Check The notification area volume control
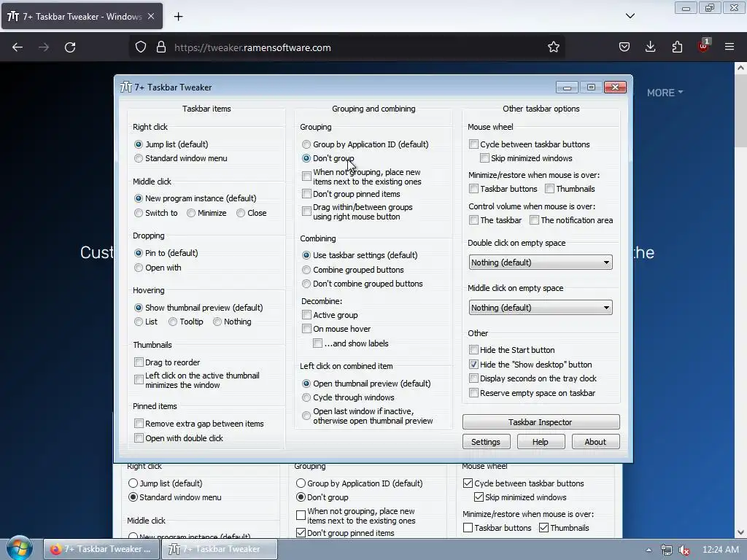The width and height of the screenshot is (747, 560). 571,220
